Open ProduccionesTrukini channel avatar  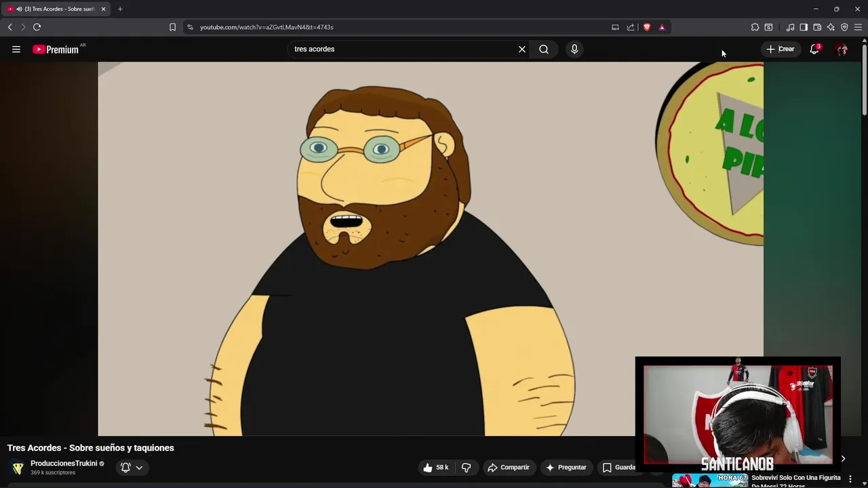(x=18, y=468)
